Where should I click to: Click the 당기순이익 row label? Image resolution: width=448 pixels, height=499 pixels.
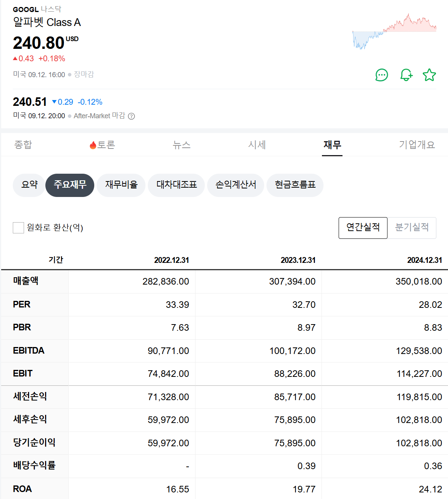(34, 442)
